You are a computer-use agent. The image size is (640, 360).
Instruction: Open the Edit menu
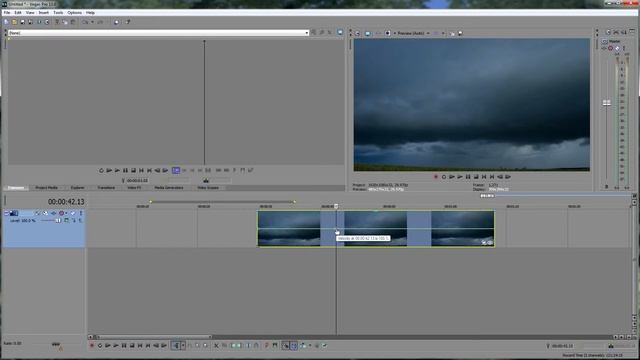pos(18,13)
